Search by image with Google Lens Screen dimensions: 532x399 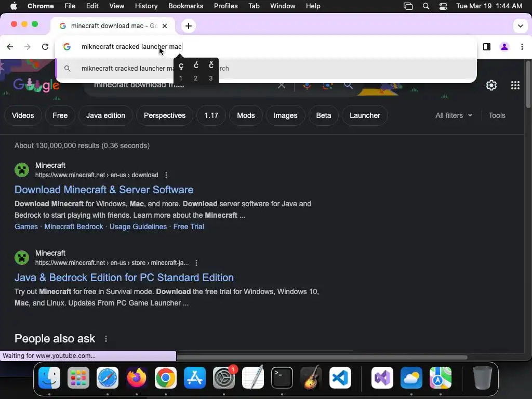[x=327, y=86]
